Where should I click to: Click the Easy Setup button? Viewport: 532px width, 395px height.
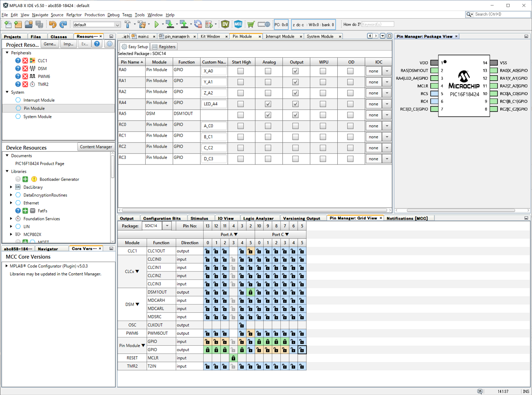pos(134,47)
